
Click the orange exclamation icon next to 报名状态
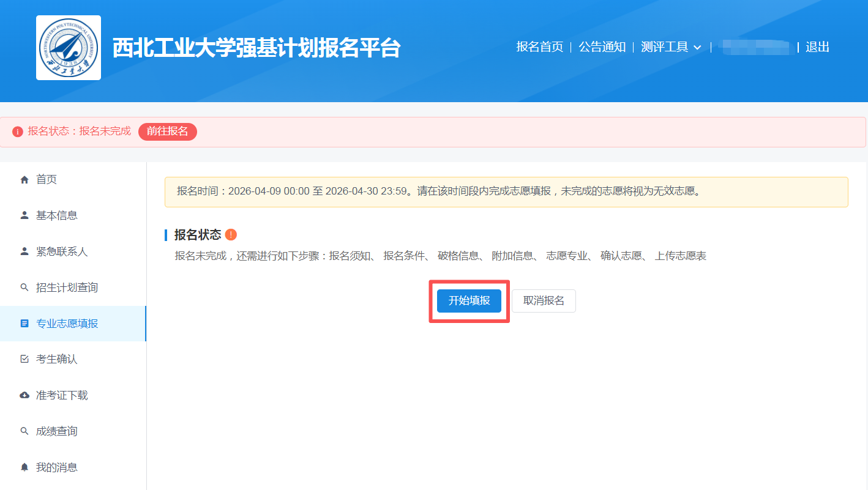point(231,235)
